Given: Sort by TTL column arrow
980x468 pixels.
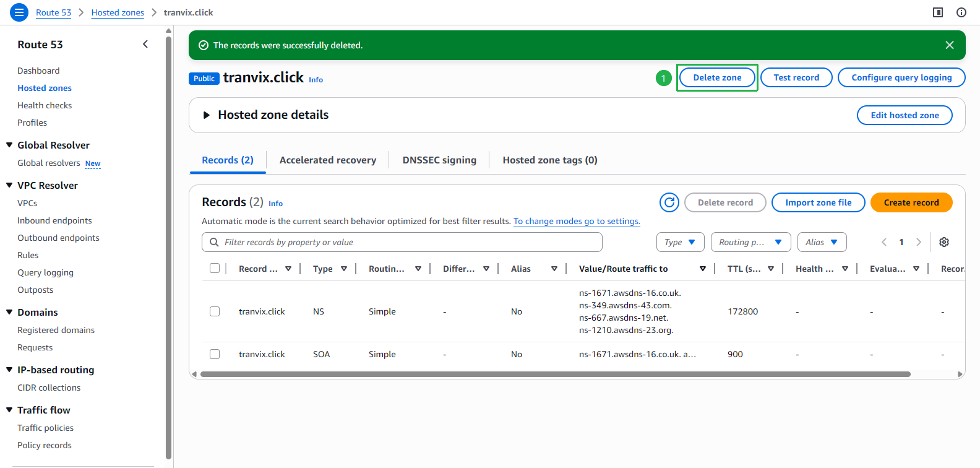Looking at the screenshot, I should 771,269.
